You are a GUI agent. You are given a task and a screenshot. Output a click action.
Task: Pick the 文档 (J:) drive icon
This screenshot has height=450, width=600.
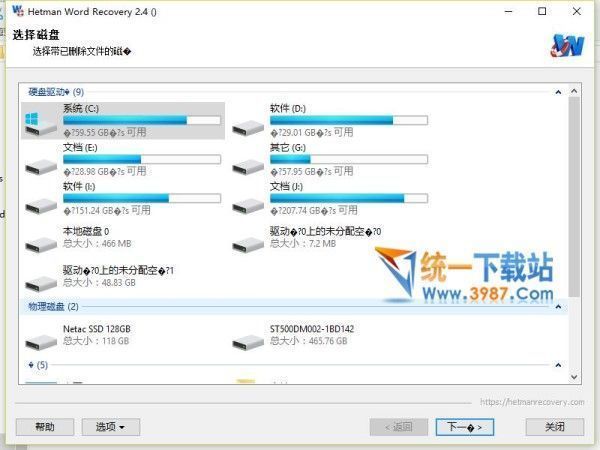pos(247,203)
